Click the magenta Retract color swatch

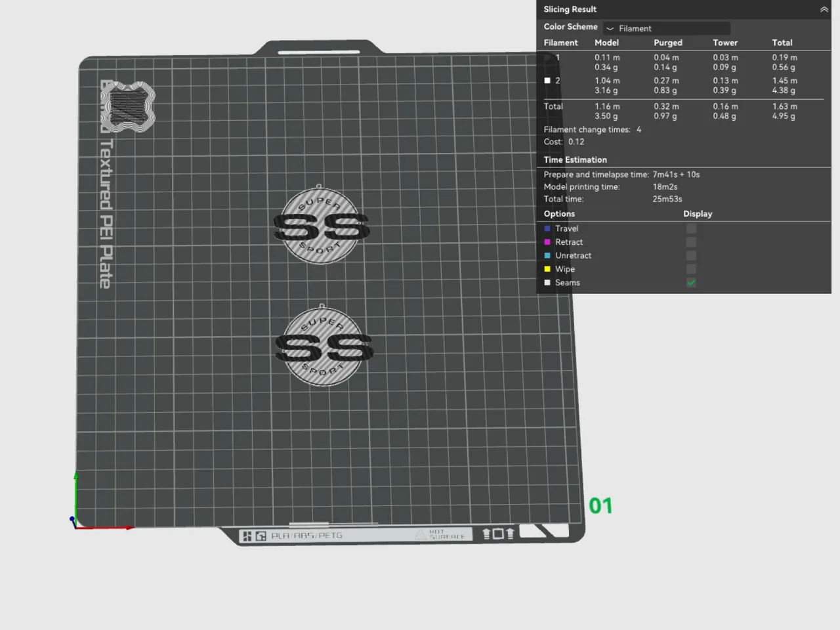tap(547, 242)
